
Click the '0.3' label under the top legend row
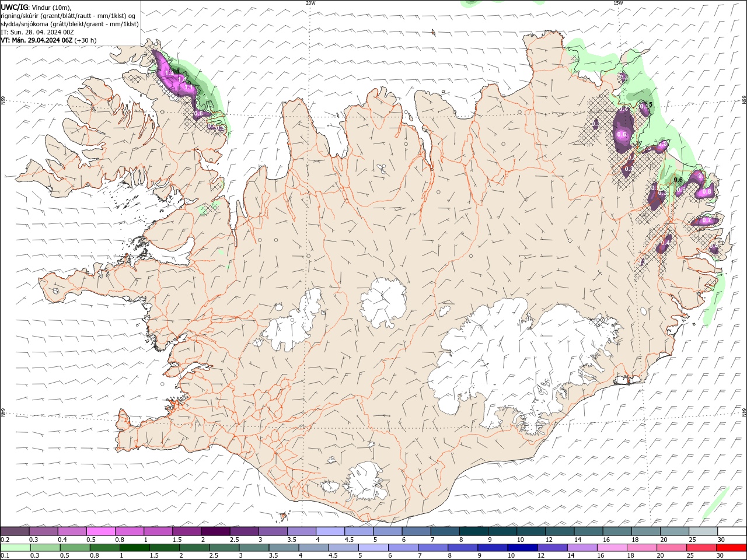click(34, 540)
